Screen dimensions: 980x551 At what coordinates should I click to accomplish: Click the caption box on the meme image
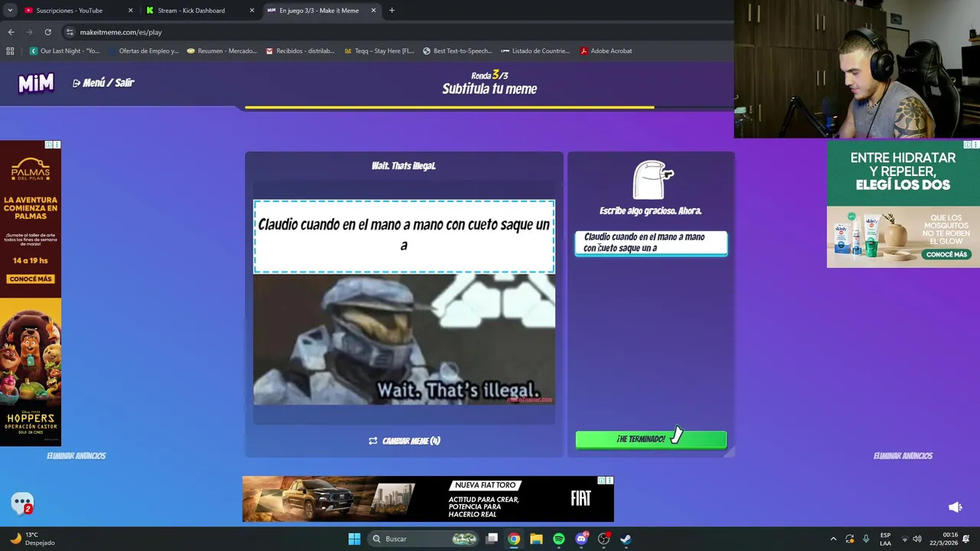404,236
